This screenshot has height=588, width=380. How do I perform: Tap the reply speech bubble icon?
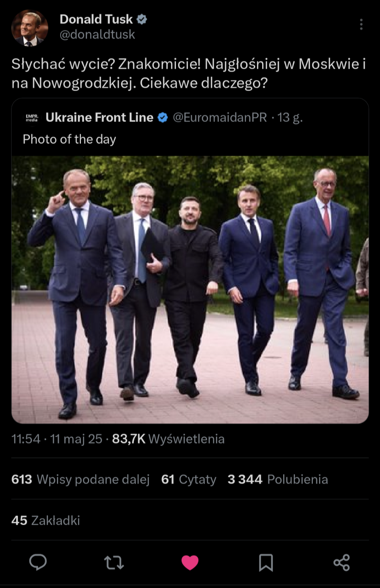(38, 562)
